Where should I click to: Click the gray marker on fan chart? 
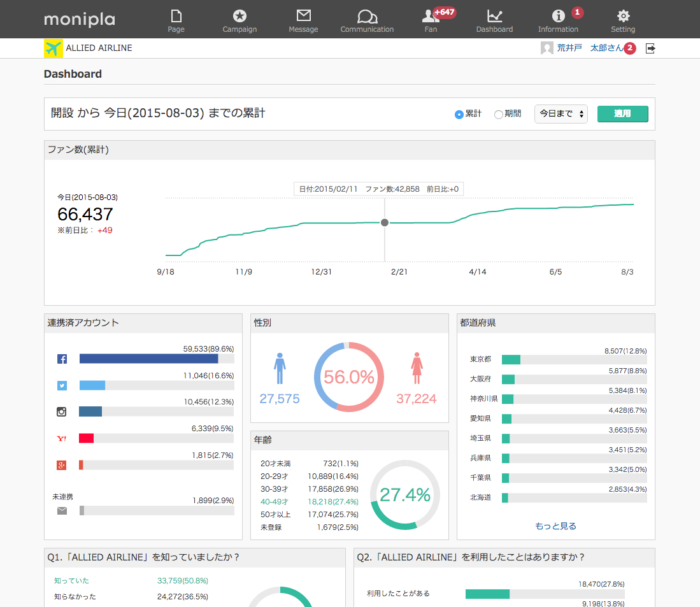[384, 222]
